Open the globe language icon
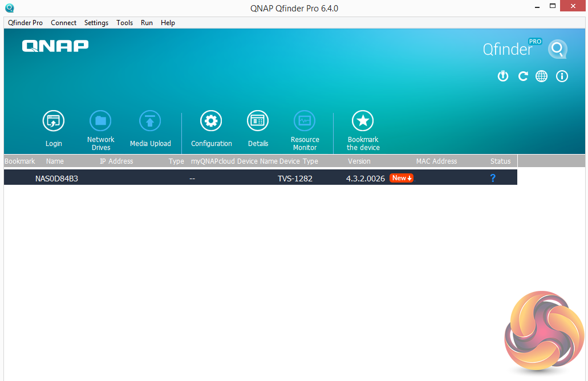Screen dimensions: 588x381 coord(541,76)
